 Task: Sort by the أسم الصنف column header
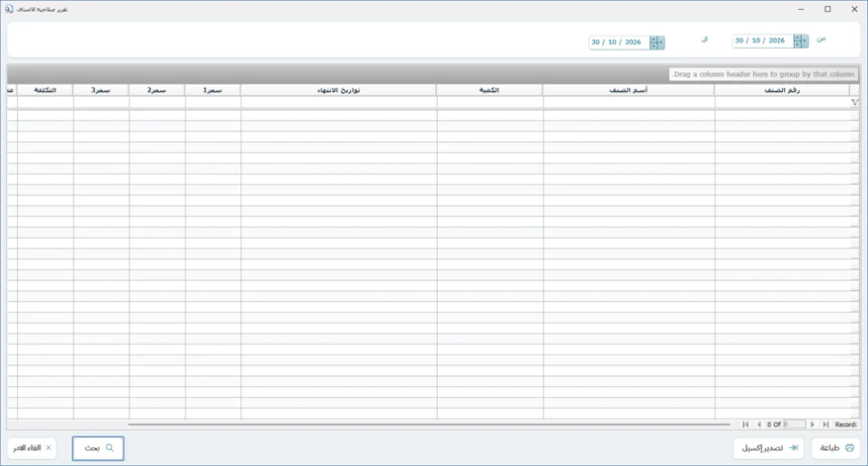point(628,90)
